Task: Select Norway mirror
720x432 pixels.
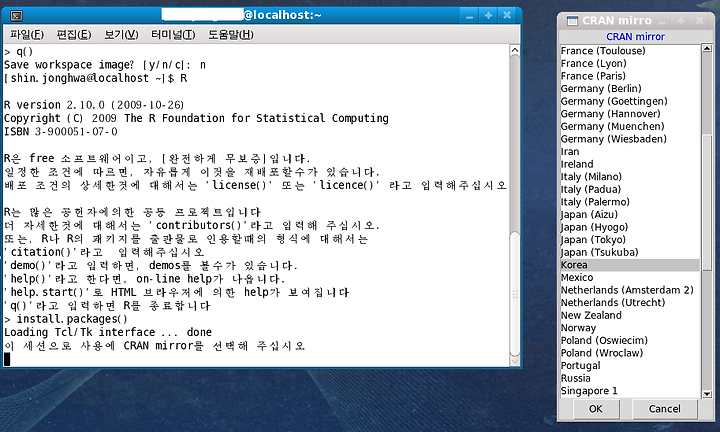Action: [x=630, y=328]
